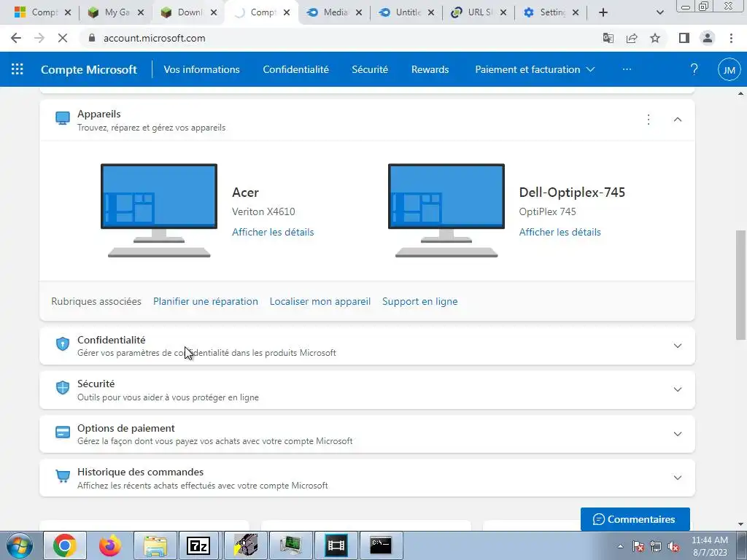Click the browser back arrow
The image size is (747, 560).
click(16, 38)
